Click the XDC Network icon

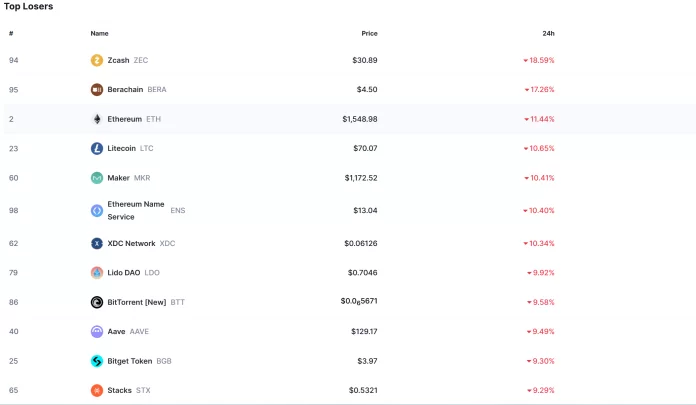pyautogui.click(x=97, y=243)
